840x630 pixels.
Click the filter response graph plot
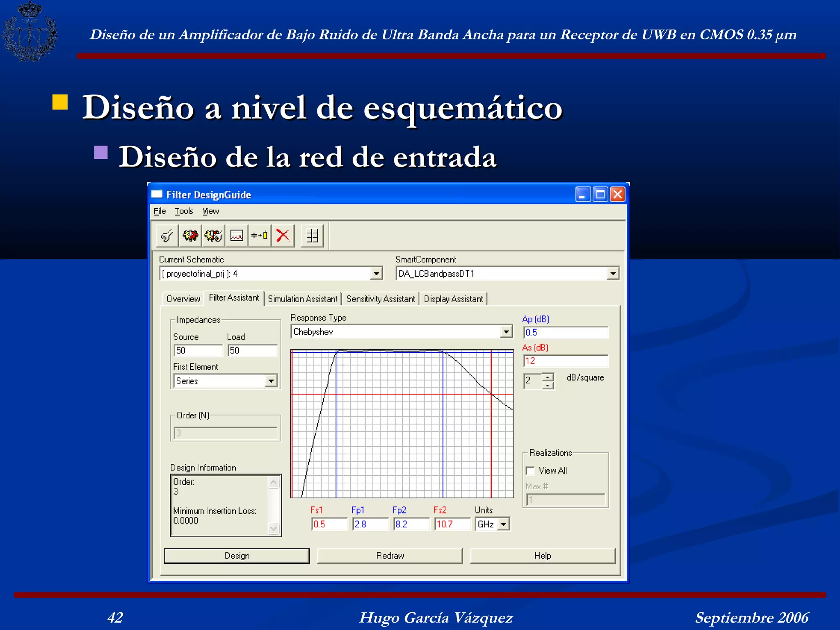pos(402,424)
